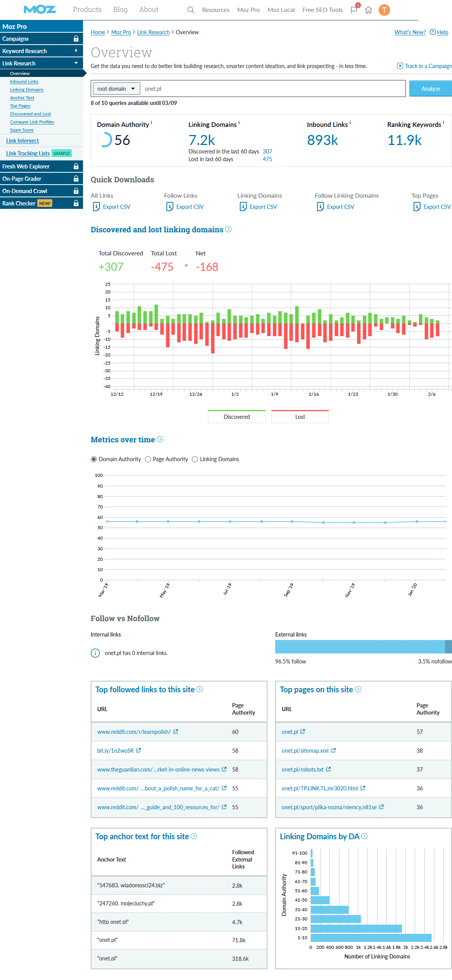This screenshot has height=980, width=452.
Task: Open the external link icon beside bit.ly/1n2woSR
Action: pos(138,750)
